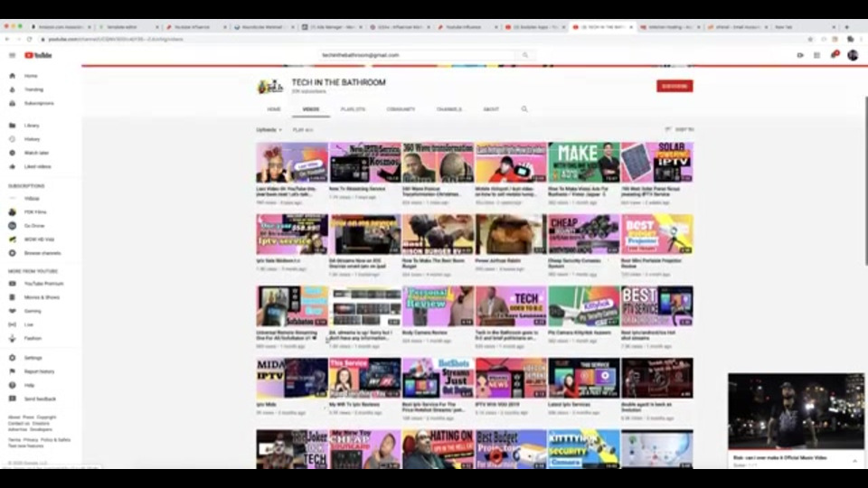Open the TECH goes to D.C. thumbnail
This screenshot has height=488, width=868.
point(511,306)
